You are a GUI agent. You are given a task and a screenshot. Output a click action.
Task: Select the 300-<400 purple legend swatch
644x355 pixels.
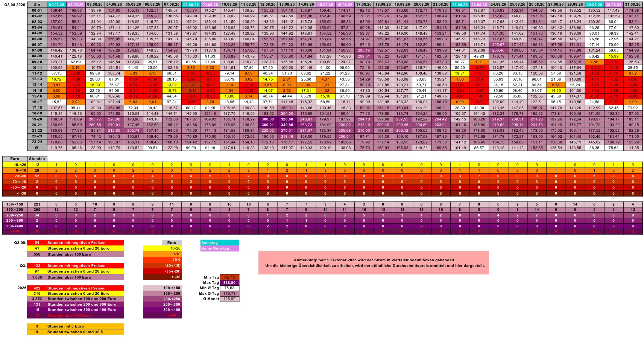pos(162,310)
